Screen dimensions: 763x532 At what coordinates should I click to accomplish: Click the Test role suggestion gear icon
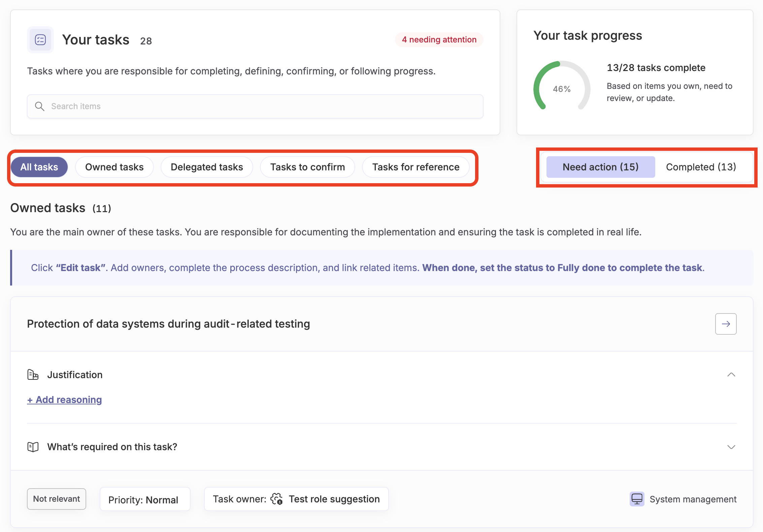277,499
